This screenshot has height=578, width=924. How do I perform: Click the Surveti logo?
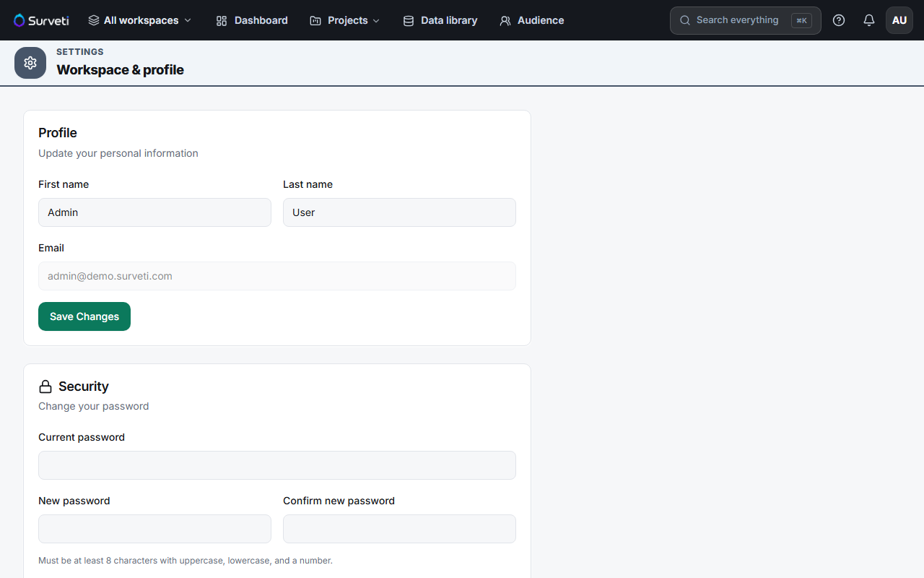(41, 20)
